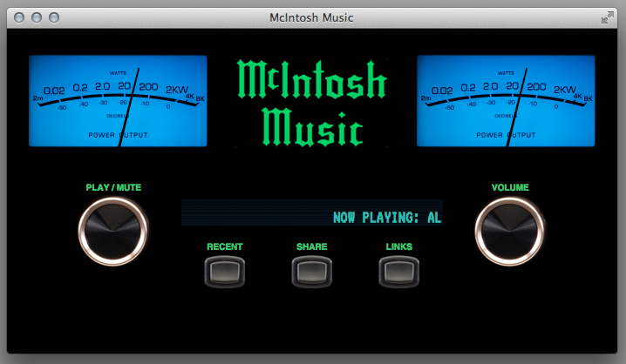Minimize the McIntosh Music window
Viewport: 626px width, 364px height.
(37, 17)
